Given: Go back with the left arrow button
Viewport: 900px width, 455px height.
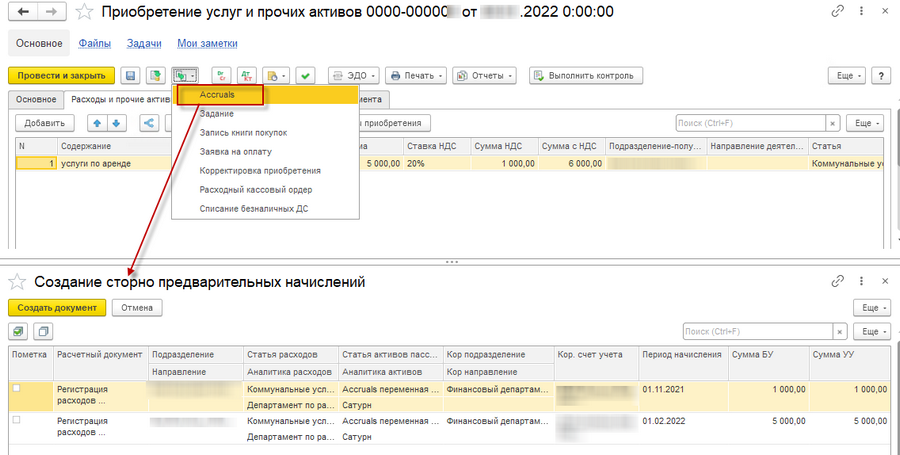Looking at the screenshot, I should point(23,11).
